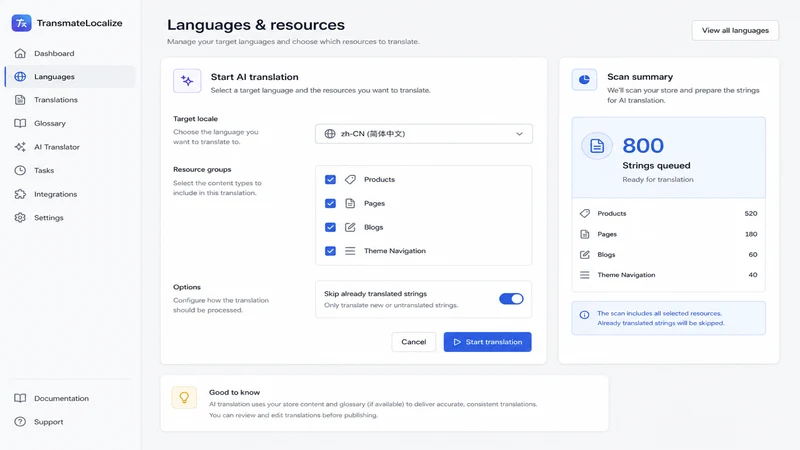The width and height of the screenshot is (800, 450).
Task: Uncheck the Blogs resource group
Action: coord(330,227)
